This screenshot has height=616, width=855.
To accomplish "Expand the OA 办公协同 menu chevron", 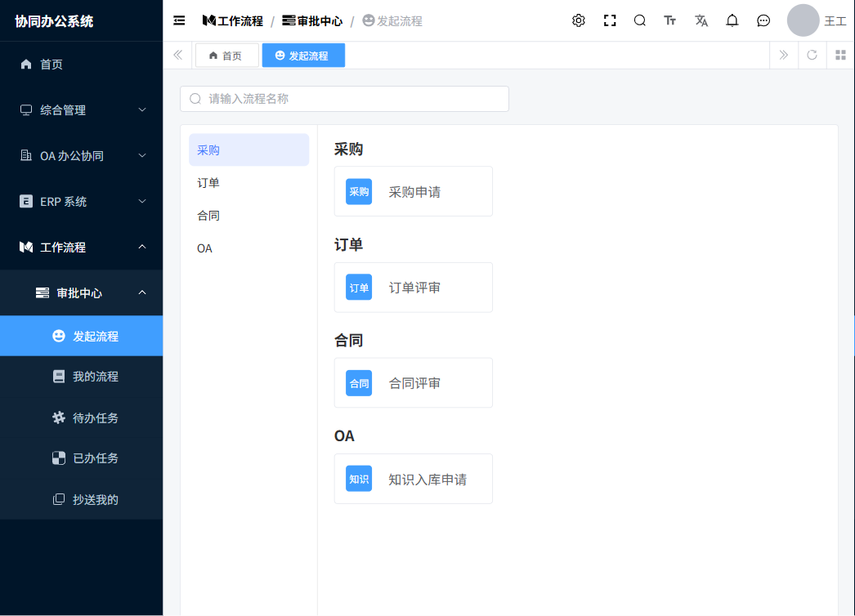I will click(142, 156).
